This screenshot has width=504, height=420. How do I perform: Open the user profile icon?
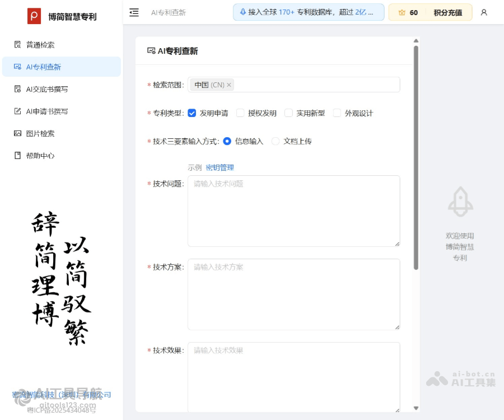[484, 12]
